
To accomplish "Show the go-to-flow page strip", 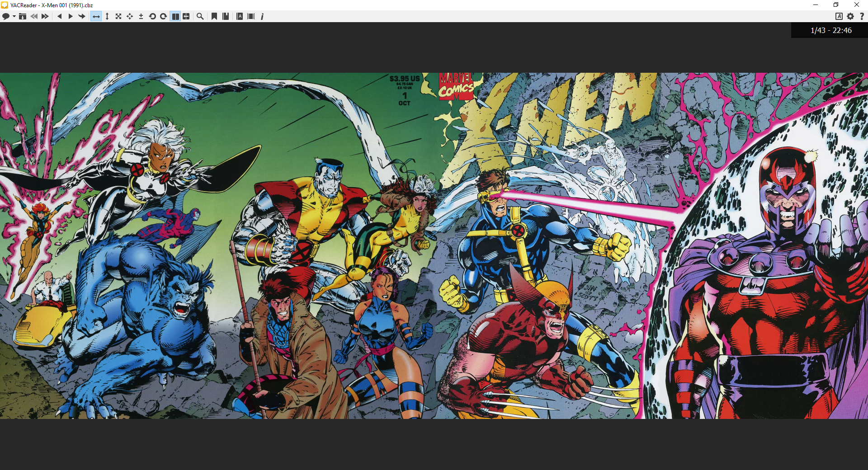I will point(251,16).
